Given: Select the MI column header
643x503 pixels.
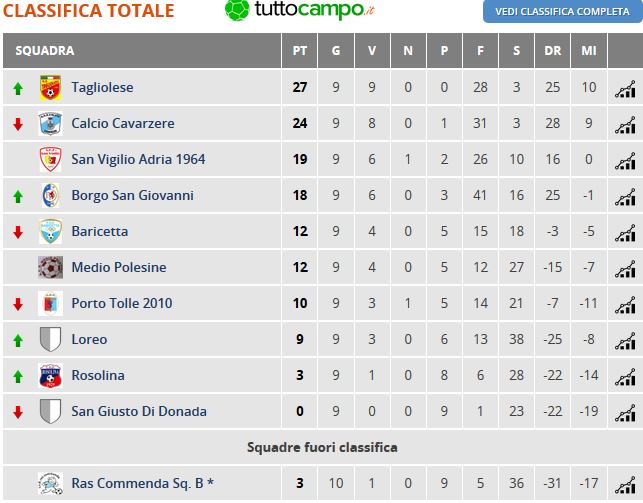Looking at the screenshot, I should coord(588,50).
